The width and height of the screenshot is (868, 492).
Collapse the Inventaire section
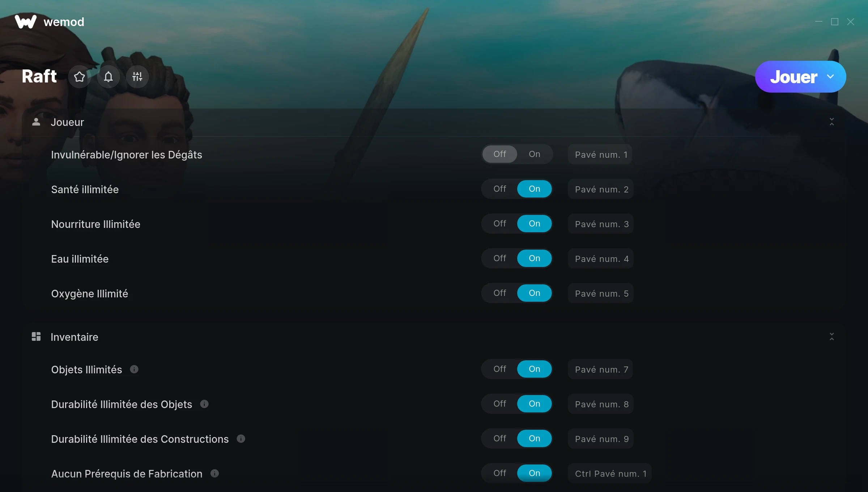(x=832, y=337)
